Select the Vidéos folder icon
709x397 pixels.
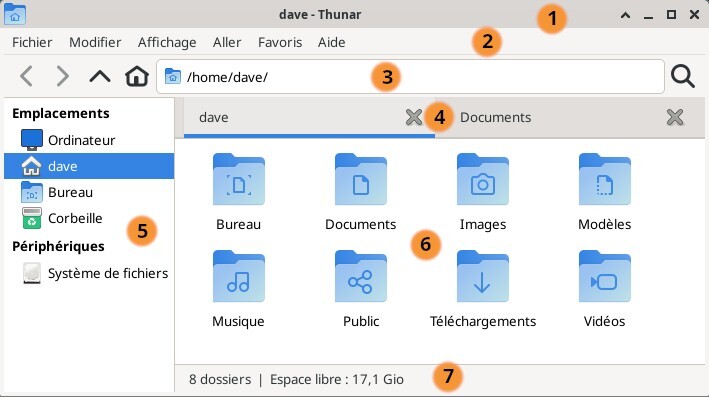click(605, 276)
